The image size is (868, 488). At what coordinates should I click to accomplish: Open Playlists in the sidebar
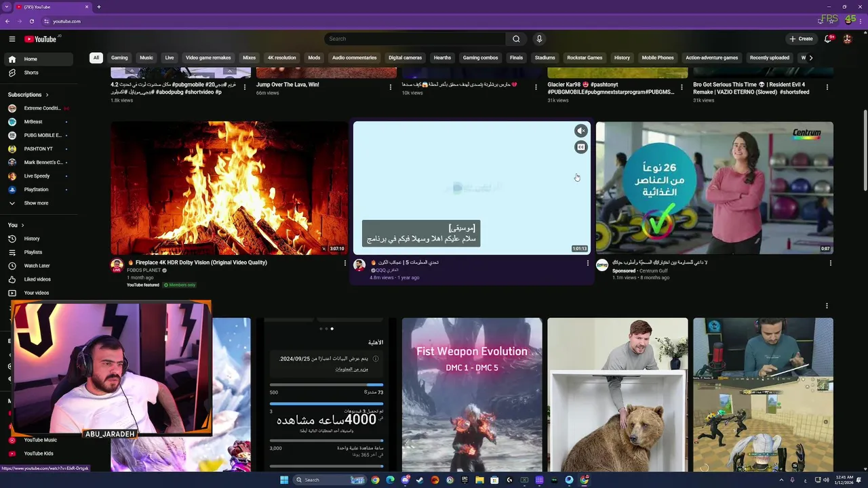point(38,252)
